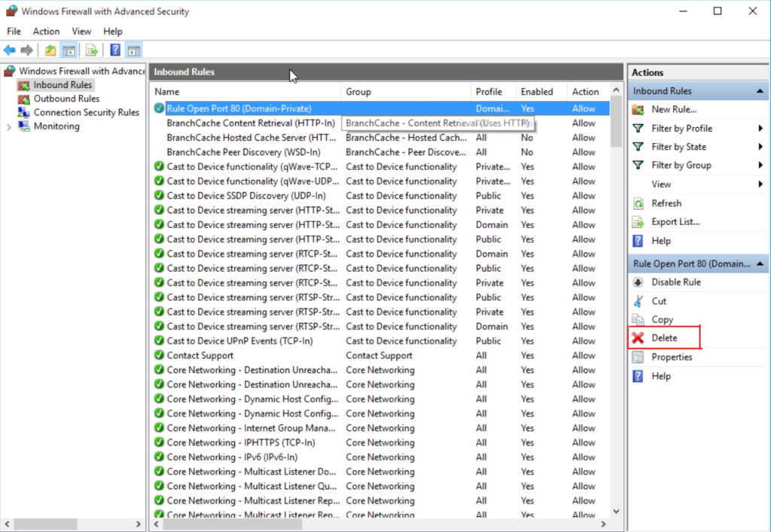Click the Up one level folder icon
The width and height of the screenshot is (771, 532).
[50, 50]
